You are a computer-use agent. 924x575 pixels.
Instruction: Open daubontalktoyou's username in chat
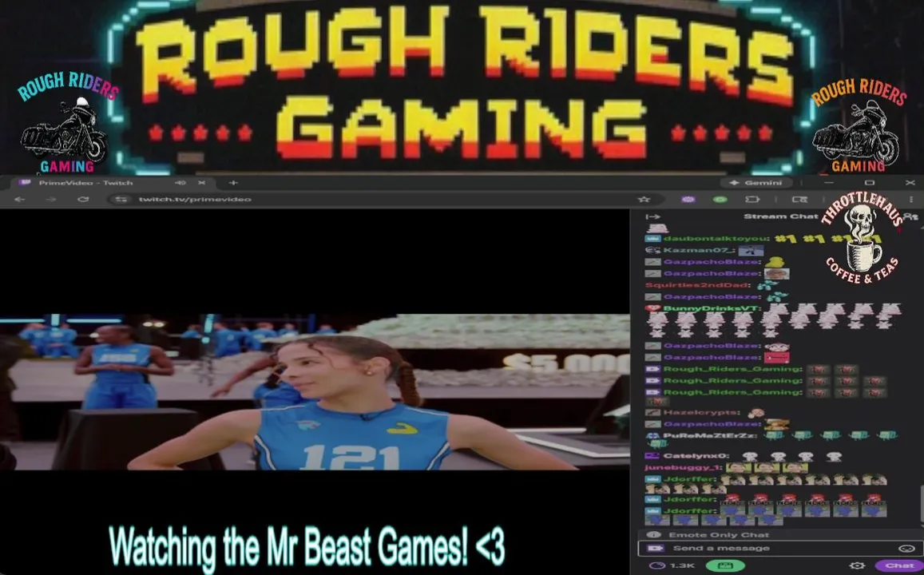(x=716, y=239)
